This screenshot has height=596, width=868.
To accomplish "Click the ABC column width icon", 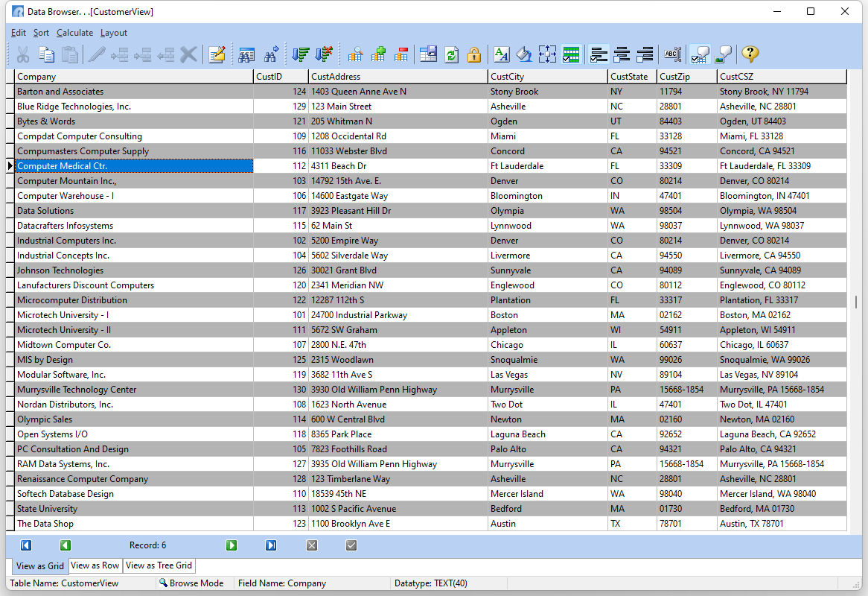I will tap(673, 54).
